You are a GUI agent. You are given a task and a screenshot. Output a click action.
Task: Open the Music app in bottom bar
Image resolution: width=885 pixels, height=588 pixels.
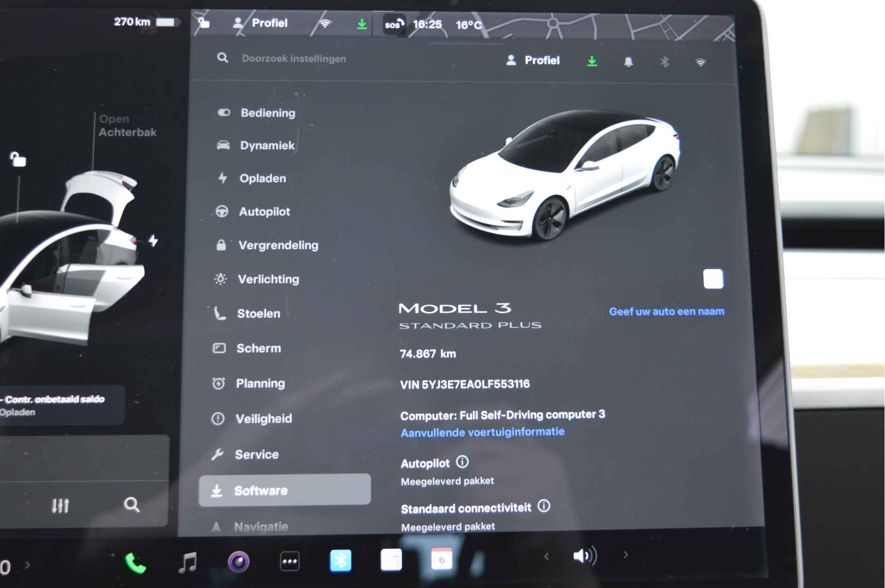(188, 562)
